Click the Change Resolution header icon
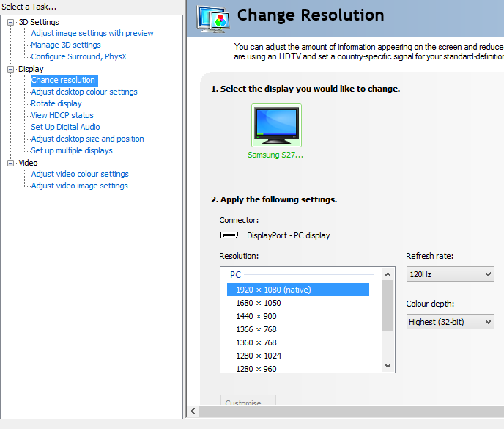Viewport: 504px width, 429px height. coord(213,19)
